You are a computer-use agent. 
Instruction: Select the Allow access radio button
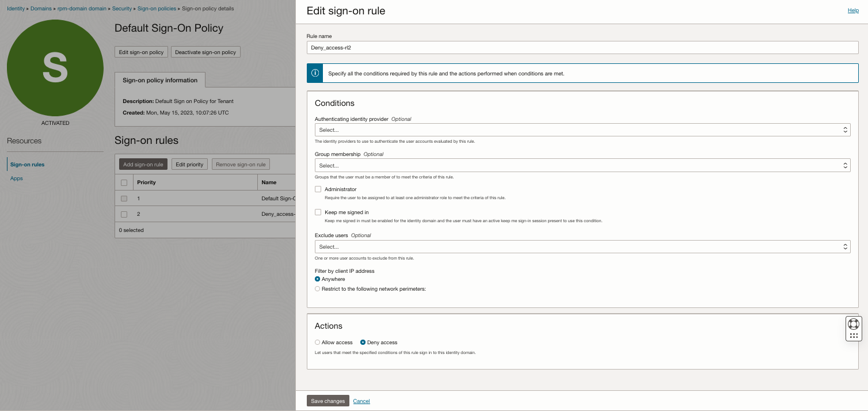[x=317, y=342]
